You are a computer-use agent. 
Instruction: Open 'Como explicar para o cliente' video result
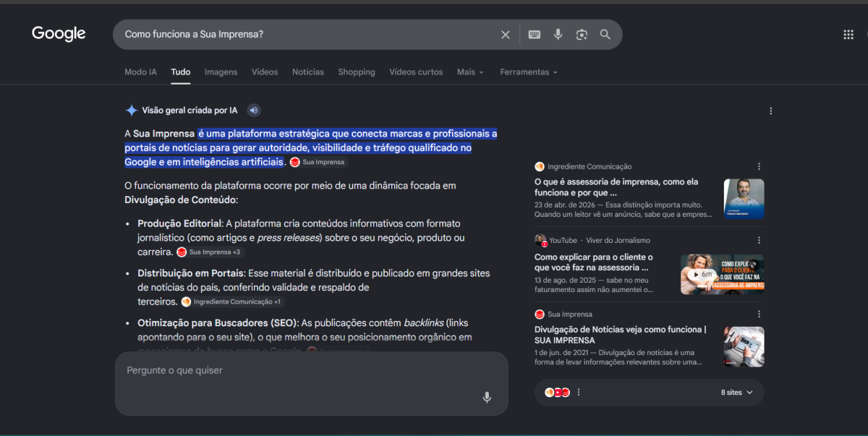click(x=593, y=262)
